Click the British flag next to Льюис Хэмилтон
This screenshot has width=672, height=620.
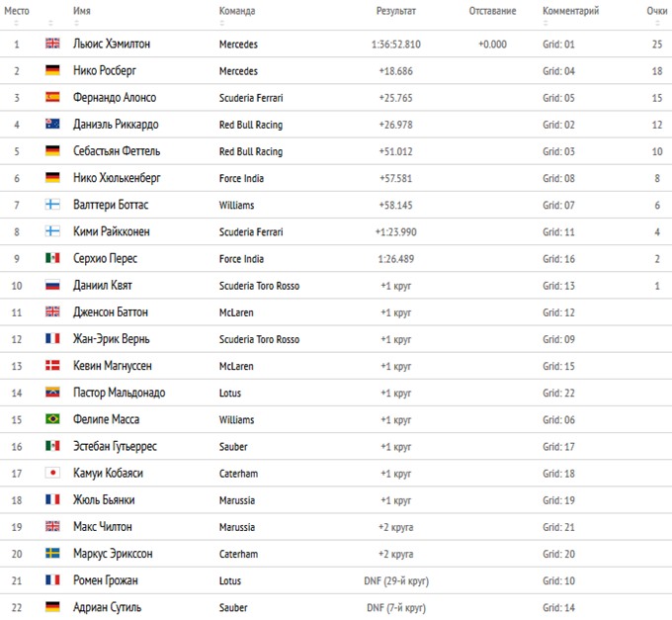point(52,44)
